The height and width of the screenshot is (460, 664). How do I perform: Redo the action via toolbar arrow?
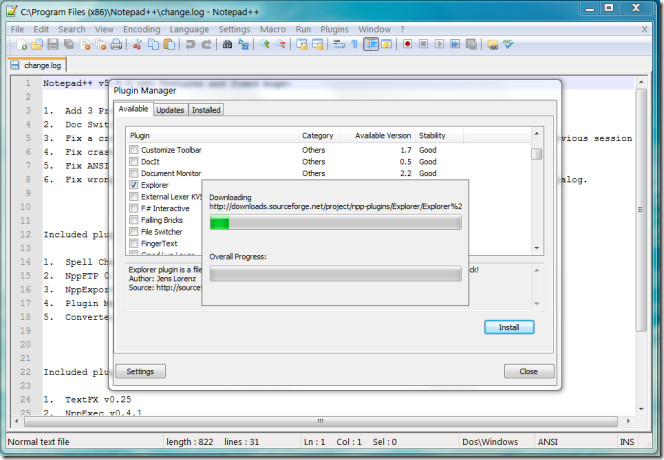206,44
